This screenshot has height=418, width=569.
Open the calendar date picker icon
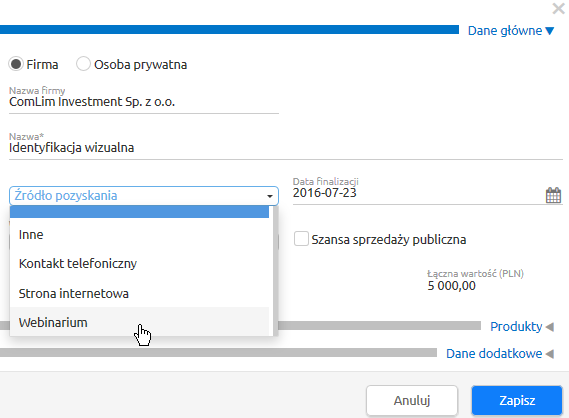click(553, 195)
